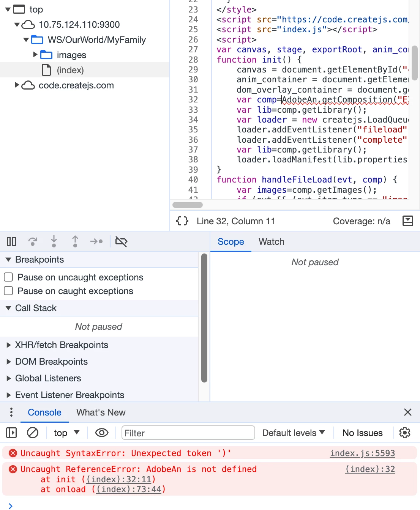Viewport: 420px width, 510px height.
Task: Click the step over next function icon
Action: coord(33,241)
